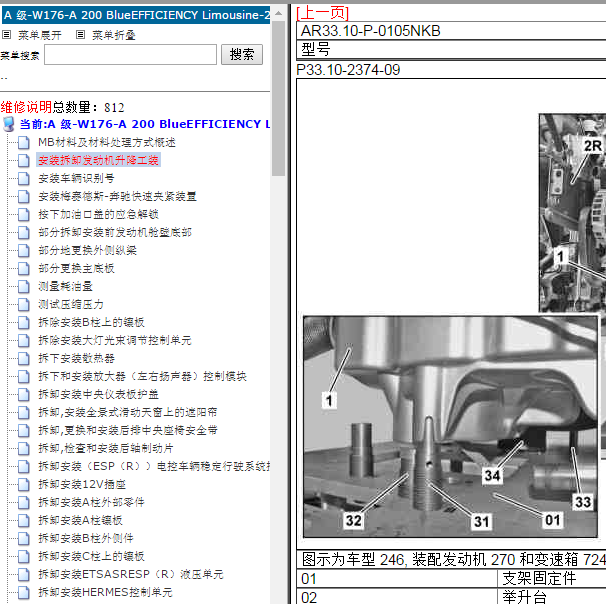Click document icon for 拆卸,检查和安装后轴制动片
606x604 pixels.
pos(24,449)
